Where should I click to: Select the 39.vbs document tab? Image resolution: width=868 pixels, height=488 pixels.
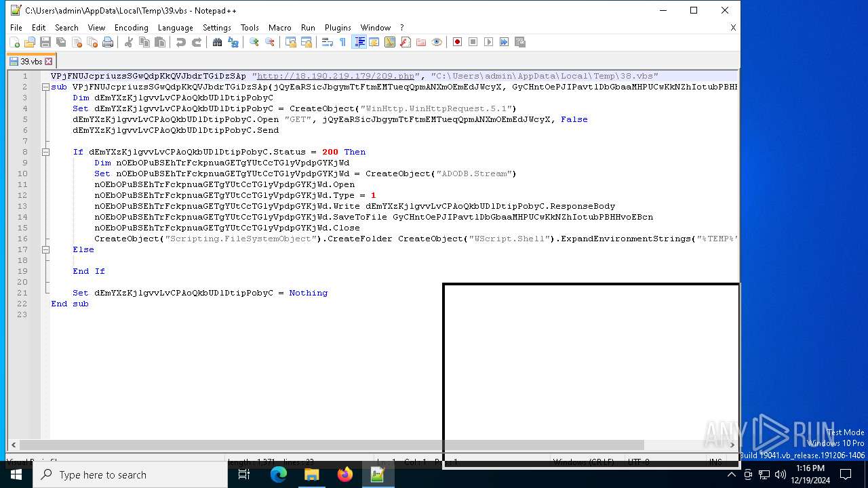pos(31,61)
